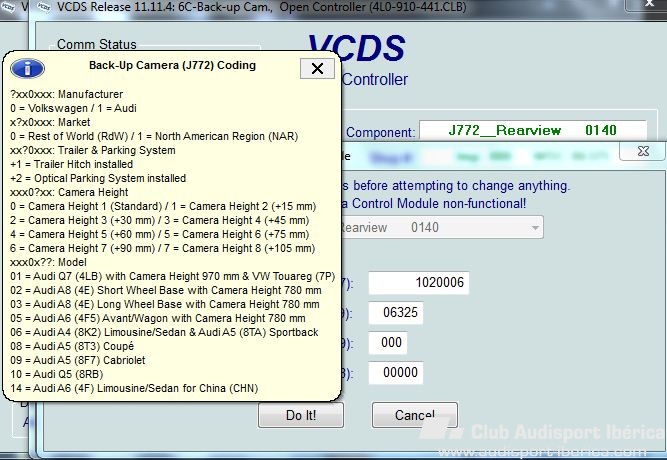The image size is (667, 460).
Task: Click the Comm Status label
Action: click(x=97, y=44)
